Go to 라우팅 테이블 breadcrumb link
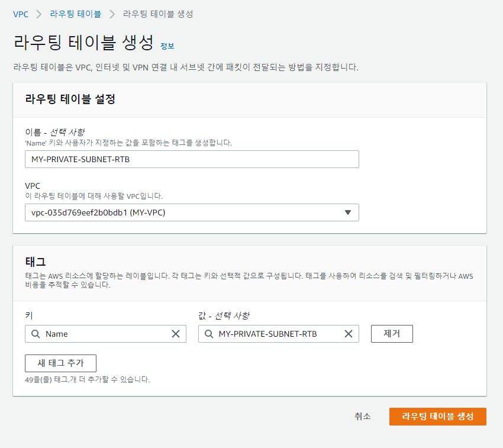The height and width of the screenshot is (448, 503). 75,14
